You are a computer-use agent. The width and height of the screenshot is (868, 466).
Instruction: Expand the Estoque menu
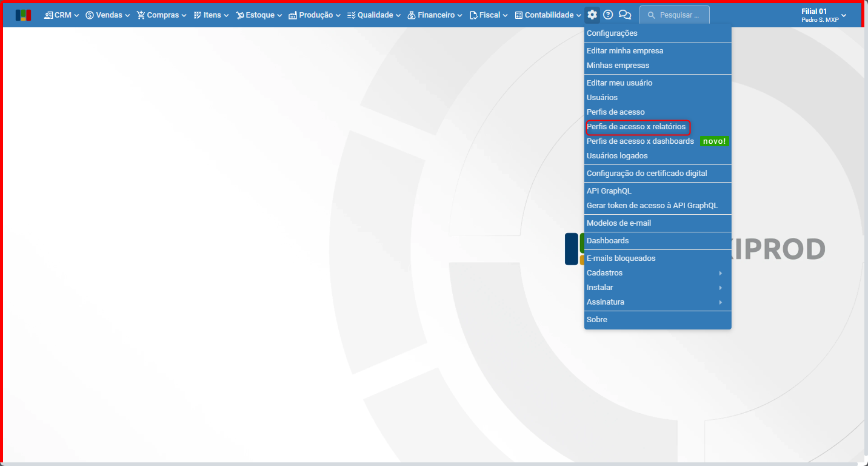[259, 15]
